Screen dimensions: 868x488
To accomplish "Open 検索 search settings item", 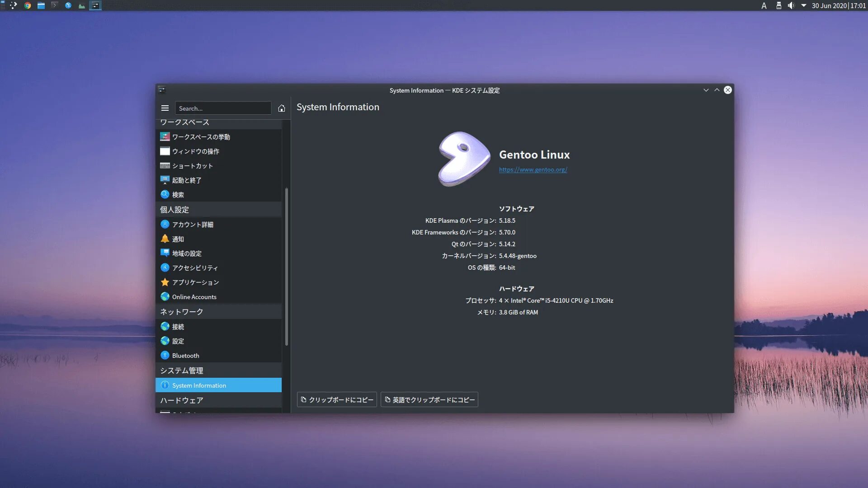I will [x=178, y=195].
